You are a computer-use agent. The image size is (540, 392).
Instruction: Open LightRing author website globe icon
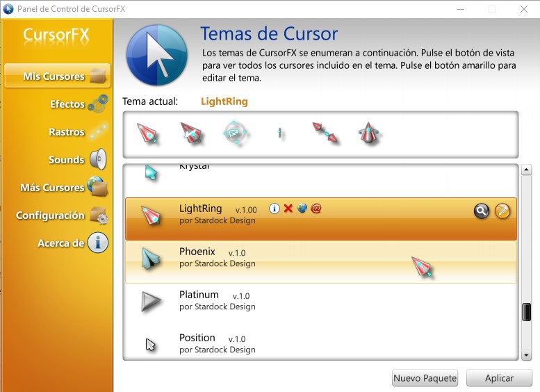click(302, 208)
